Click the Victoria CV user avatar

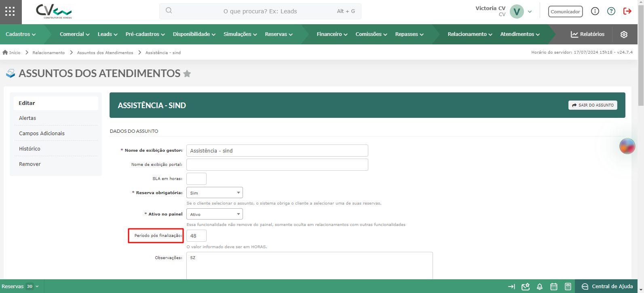click(517, 12)
